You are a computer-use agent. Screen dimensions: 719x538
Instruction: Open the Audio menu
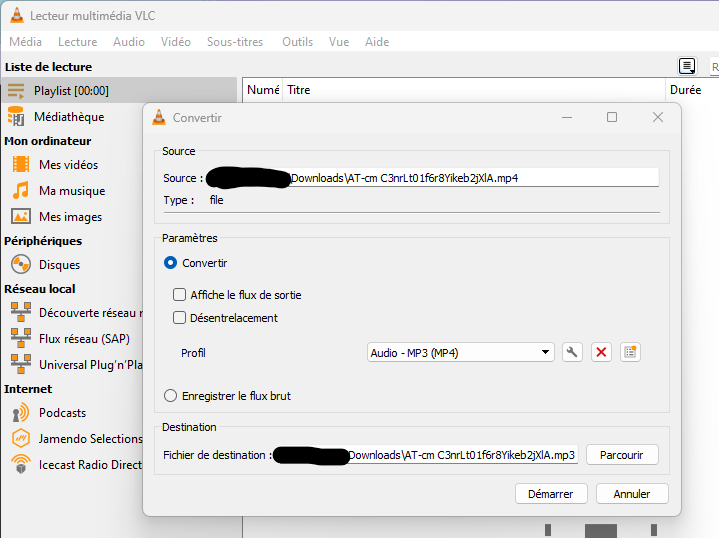click(x=129, y=42)
